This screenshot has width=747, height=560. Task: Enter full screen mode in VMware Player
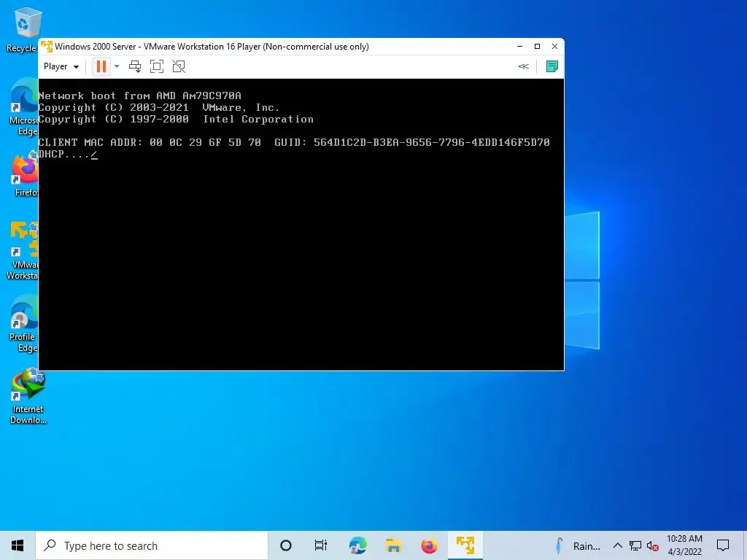157,66
